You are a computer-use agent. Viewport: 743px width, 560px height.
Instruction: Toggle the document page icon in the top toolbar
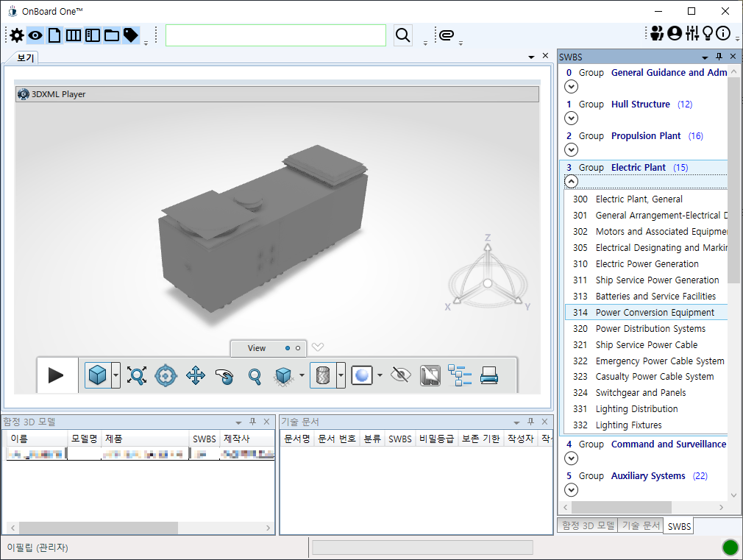click(54, 35)
